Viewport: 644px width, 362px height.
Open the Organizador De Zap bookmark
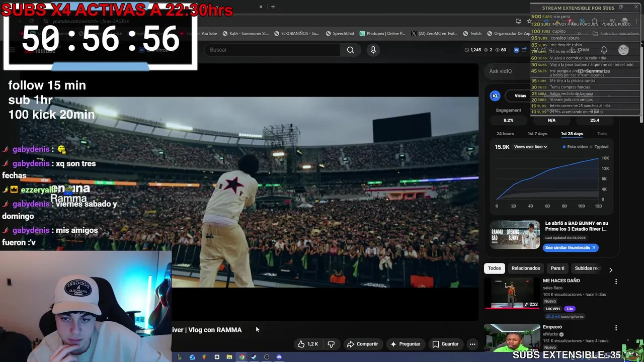[508, 34]
